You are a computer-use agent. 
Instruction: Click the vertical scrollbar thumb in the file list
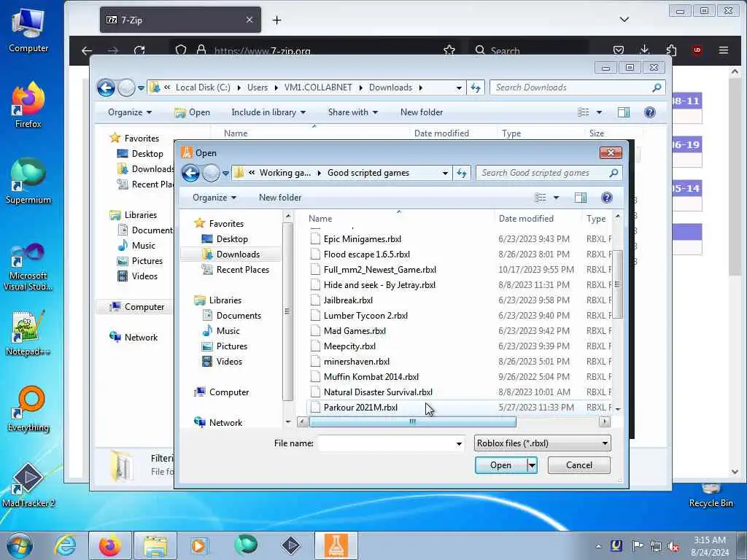point(617,284)
